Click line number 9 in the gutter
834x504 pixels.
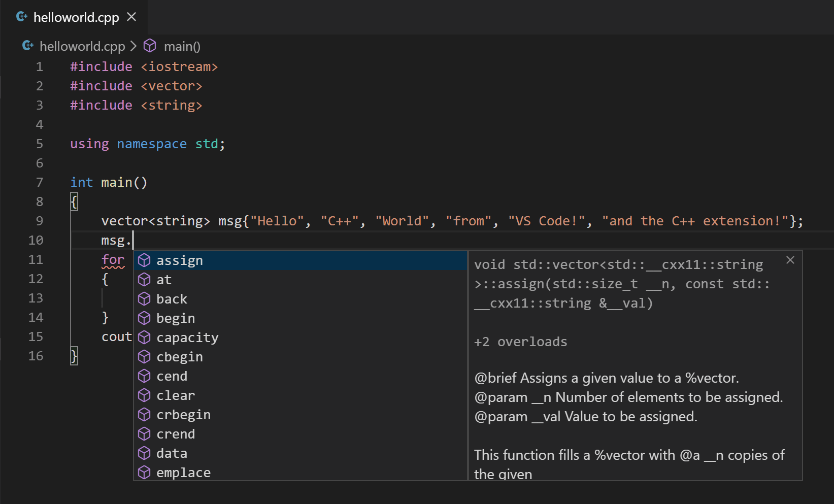pos(39,220)
